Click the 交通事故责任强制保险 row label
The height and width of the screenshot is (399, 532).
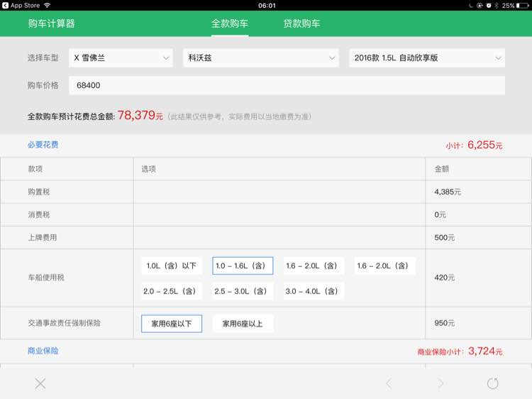pyautogui.click(x=64, y=323)
